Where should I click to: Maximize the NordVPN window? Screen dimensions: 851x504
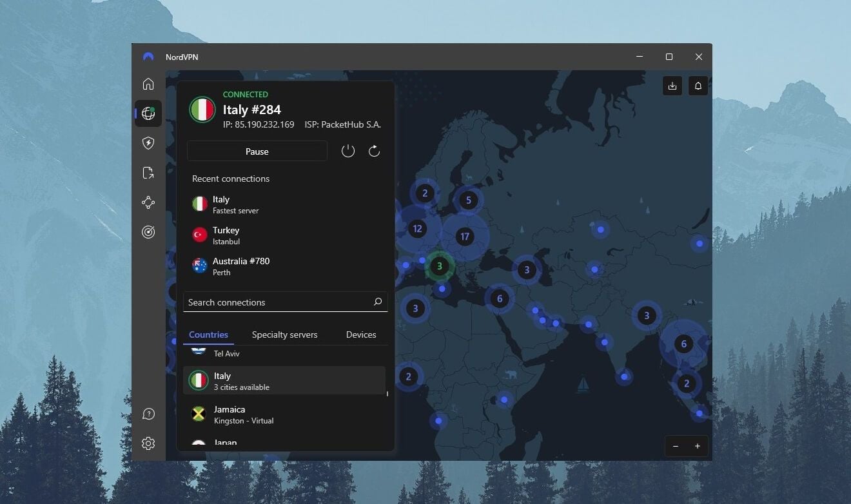tap(669, 57)
